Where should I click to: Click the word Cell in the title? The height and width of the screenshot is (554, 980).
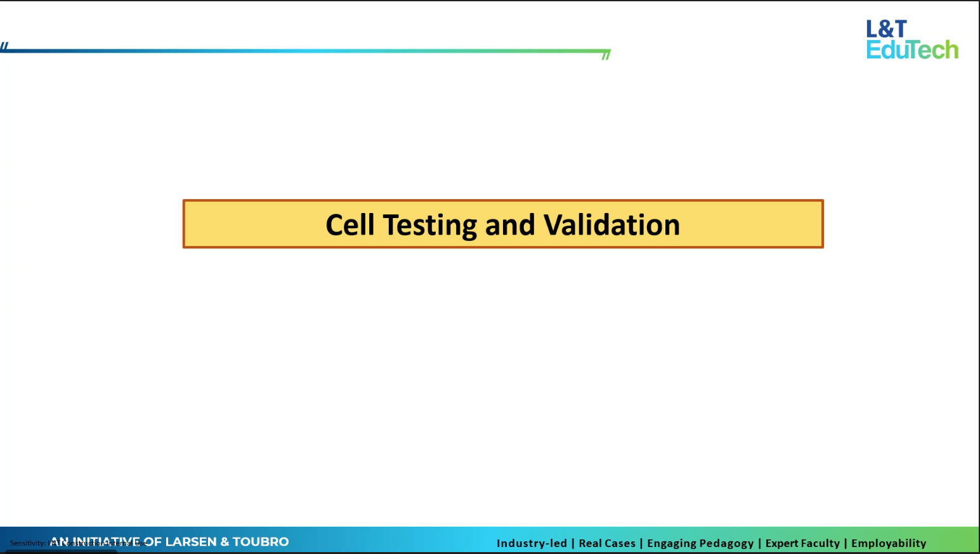[x=350, y=225]
